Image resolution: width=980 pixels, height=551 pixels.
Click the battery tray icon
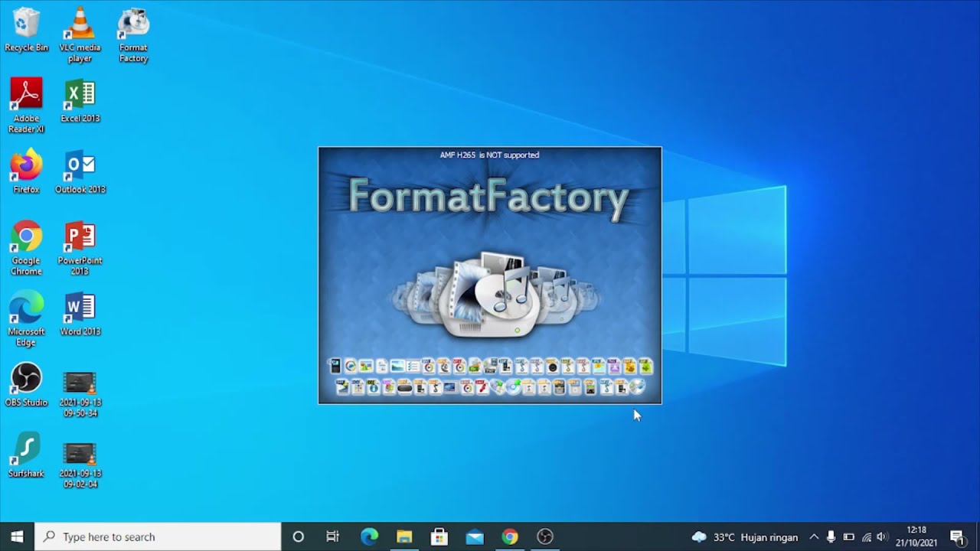click(848, 537)
